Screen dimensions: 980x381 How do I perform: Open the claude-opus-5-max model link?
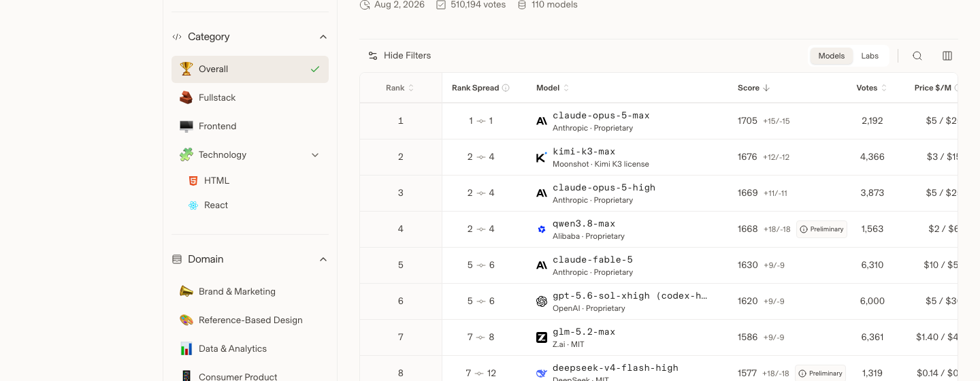(x=601, y=116)
